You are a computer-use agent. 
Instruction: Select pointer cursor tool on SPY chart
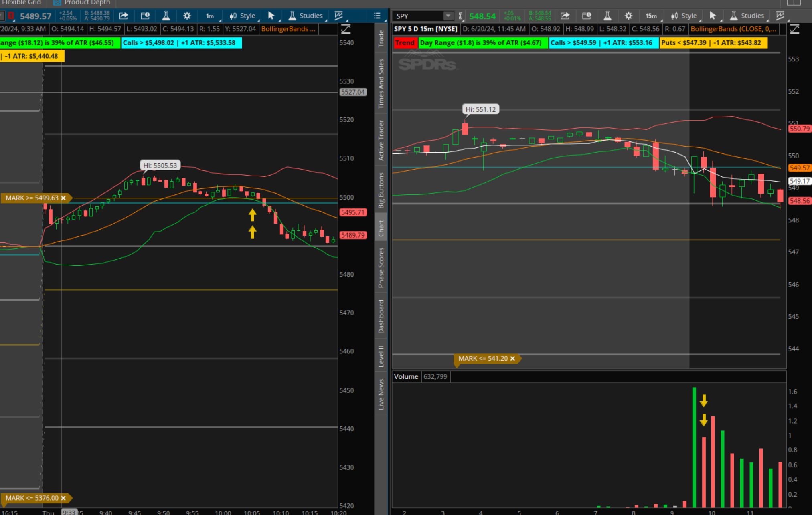pyautogui.click(x=713, y=16)
